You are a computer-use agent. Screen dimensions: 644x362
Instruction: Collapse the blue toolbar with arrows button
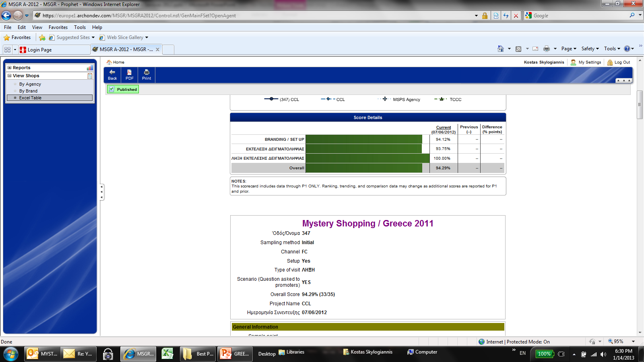(x=624, y=80)
